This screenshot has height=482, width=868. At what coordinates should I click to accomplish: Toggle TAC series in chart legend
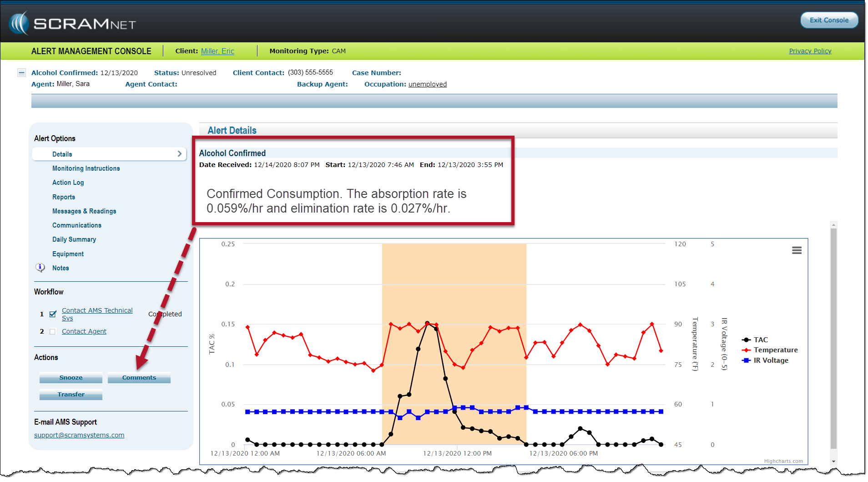[760, 340]
